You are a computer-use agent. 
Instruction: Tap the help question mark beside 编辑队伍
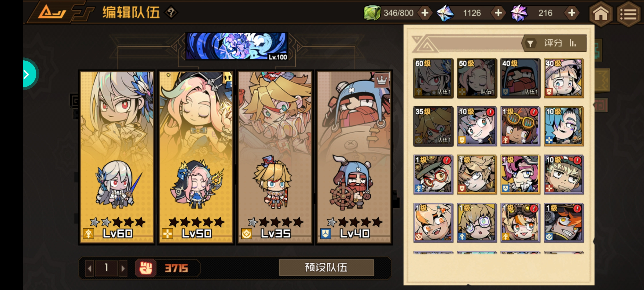[171, 12]
